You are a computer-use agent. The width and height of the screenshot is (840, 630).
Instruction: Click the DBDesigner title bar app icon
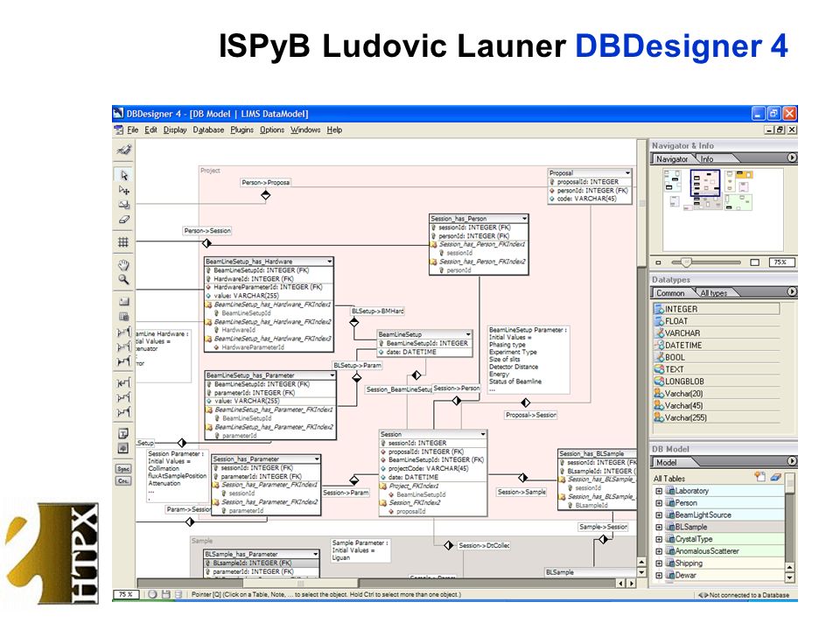coord(119,113)
